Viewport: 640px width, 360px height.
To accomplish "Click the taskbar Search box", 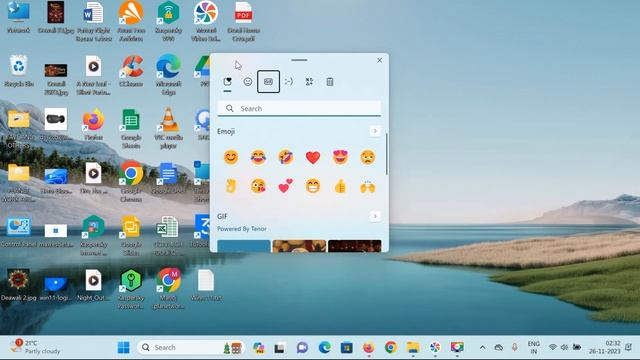I will coord(191,347).
